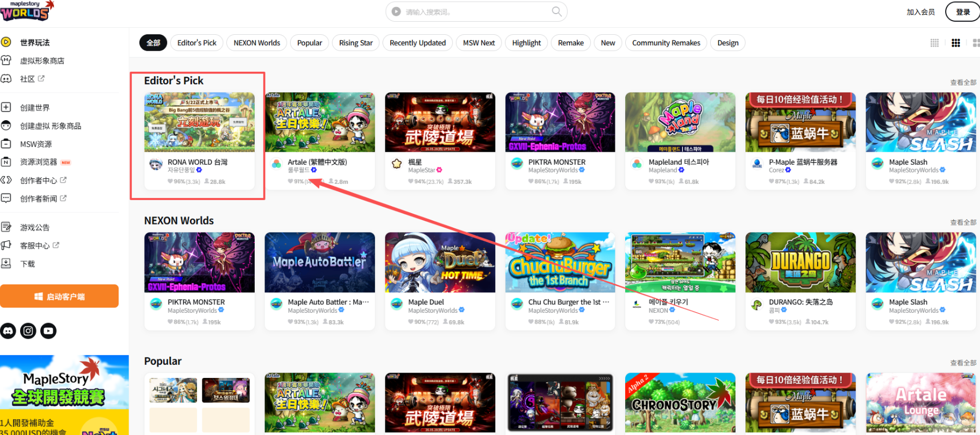Open the Instagram social icon

coord(28,331)
